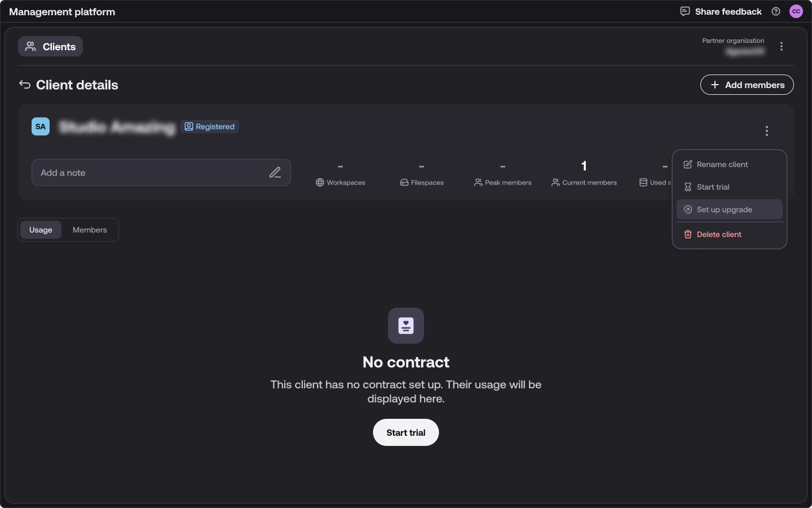This screenshot has height=508, width=812.
Task: Open partner organization three-dot menu
Action: [782, 46]
